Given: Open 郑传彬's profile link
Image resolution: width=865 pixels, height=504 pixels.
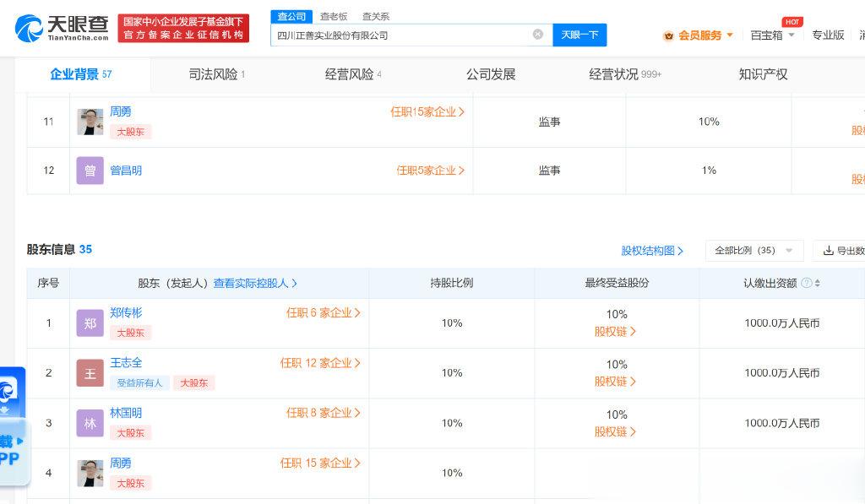Looking at the screenshot, I should point(126,312).
